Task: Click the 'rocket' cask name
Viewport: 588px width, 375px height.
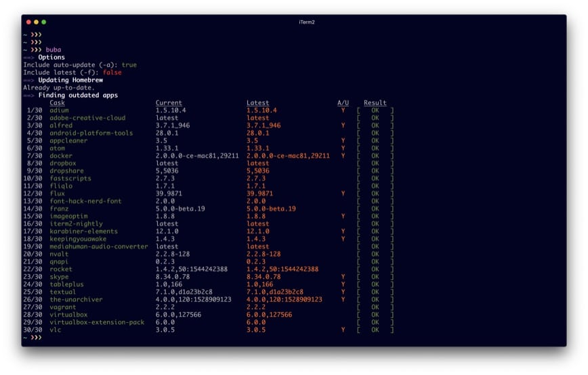Action: click(61, 269)
